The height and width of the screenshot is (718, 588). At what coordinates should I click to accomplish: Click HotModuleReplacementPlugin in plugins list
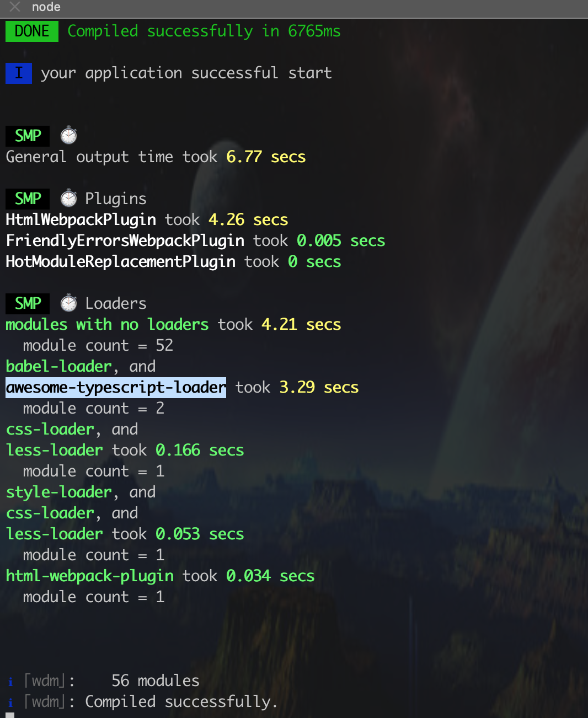pos(121,261)
